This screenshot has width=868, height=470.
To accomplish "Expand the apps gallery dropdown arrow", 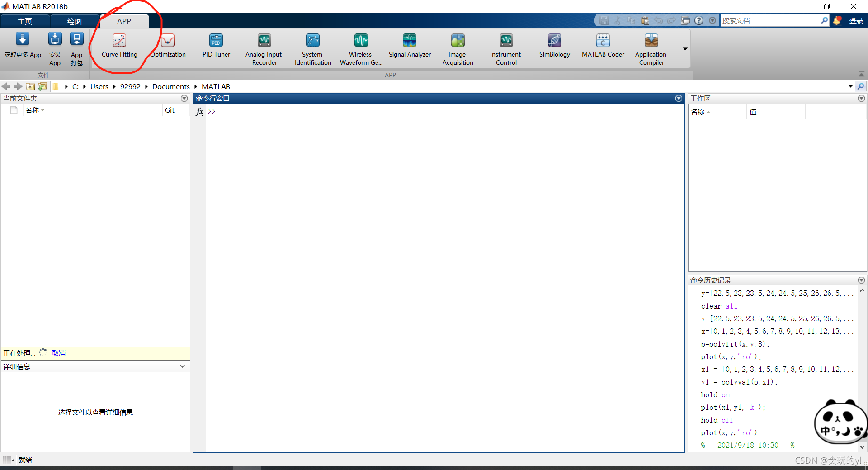I will tap(685, 49).
